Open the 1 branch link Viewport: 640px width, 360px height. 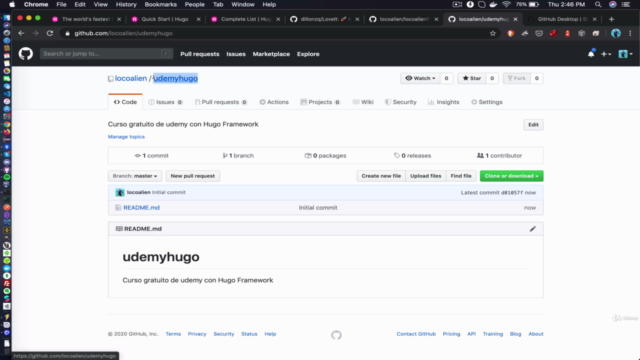point(238,156)
